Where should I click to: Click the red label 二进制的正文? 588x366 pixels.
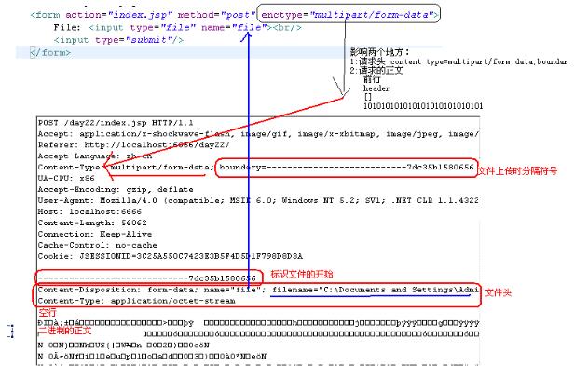click(65, 331)
